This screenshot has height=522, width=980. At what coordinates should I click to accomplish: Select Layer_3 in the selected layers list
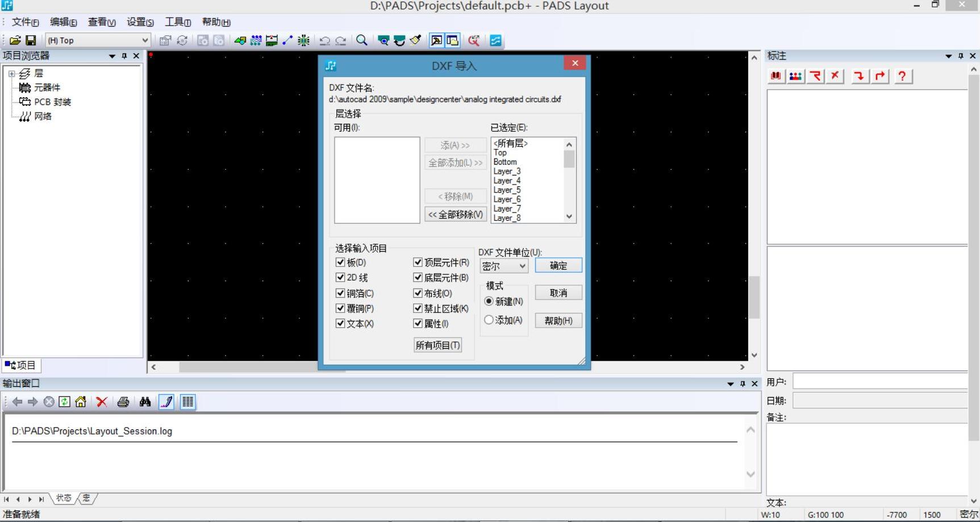coord(507,171)
